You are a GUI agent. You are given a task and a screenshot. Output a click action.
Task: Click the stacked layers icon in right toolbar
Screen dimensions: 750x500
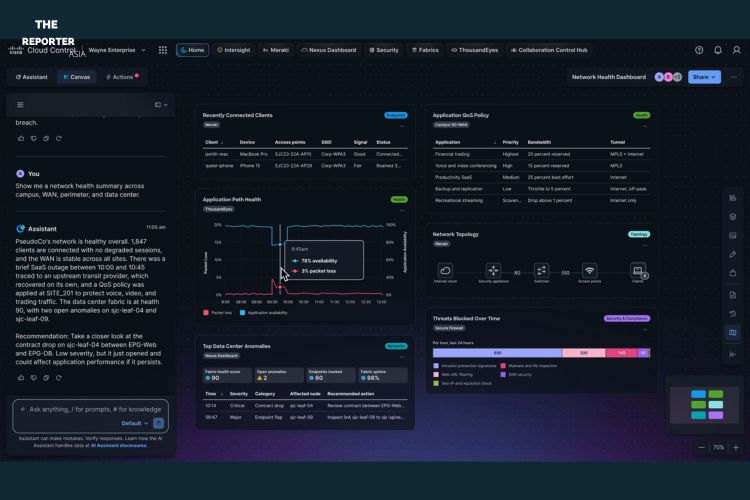point(732,216)
